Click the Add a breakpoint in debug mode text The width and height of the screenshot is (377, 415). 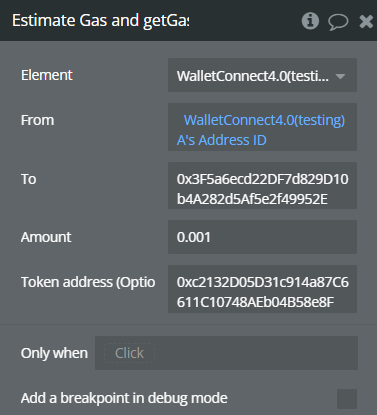pyautogui.click(x=124, y=398)
